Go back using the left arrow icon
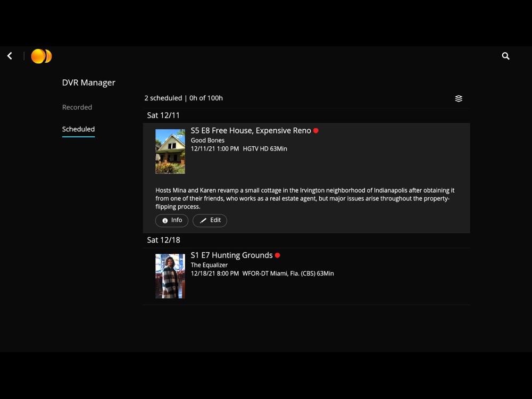The height and width of the screenshot is (399, 532). coord(10,56)
